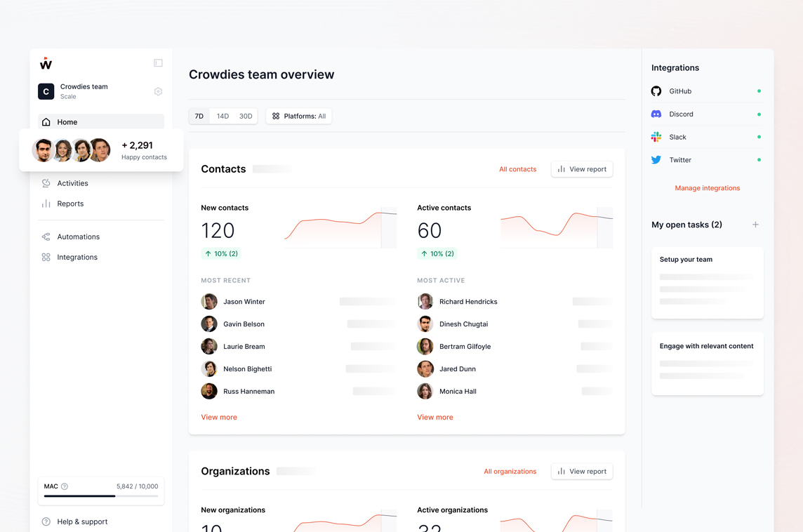Open the Setup your team task card
Viewport: 803px width, 532px height.
[x=708, y=283]
